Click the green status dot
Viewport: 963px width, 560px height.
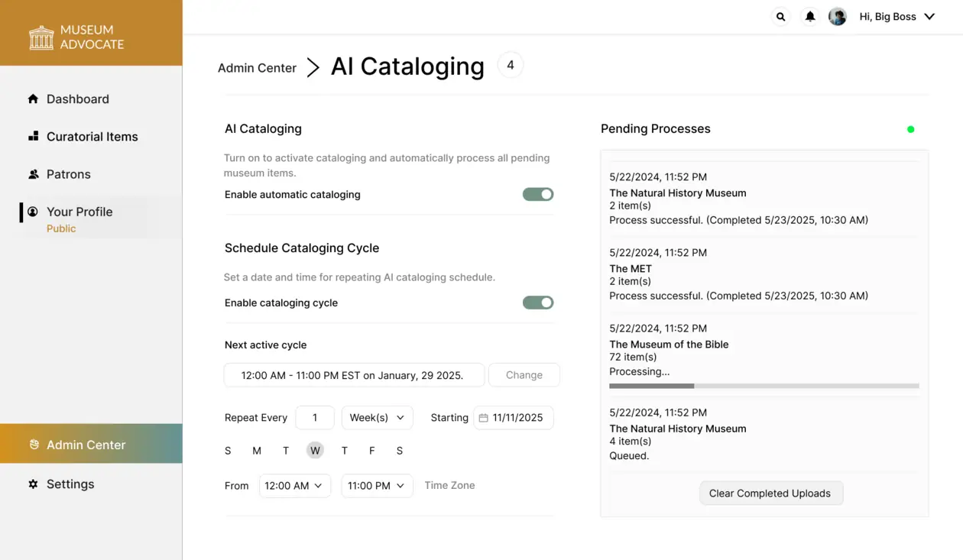[910, 129]
